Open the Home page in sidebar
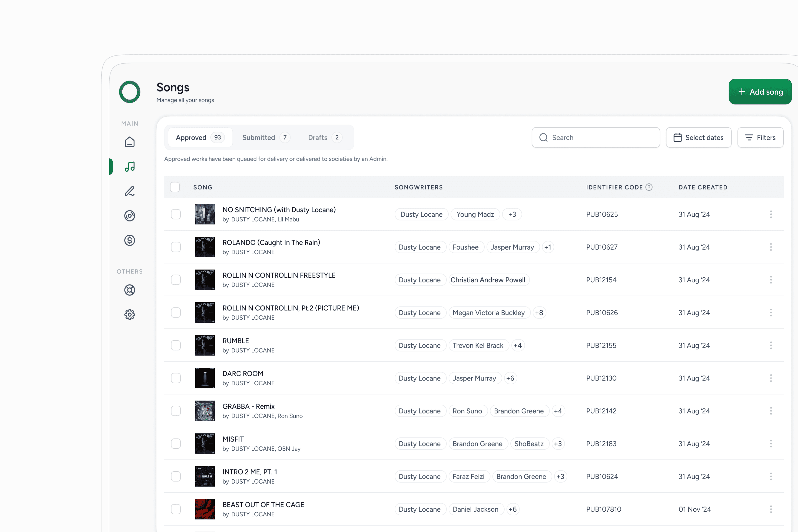The image size is (798, 532). (130, 142)
